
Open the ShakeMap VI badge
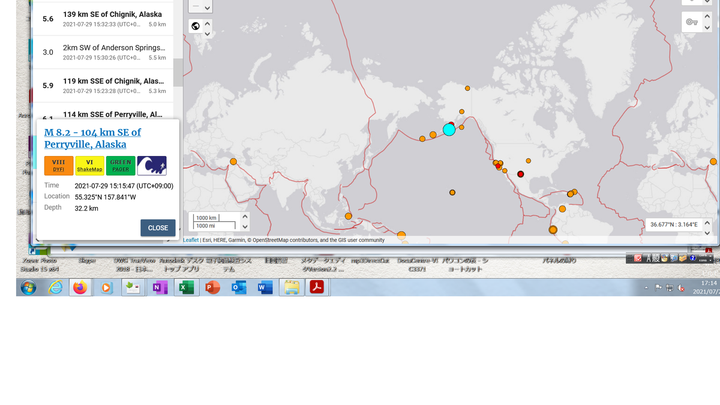coord(90,166)
